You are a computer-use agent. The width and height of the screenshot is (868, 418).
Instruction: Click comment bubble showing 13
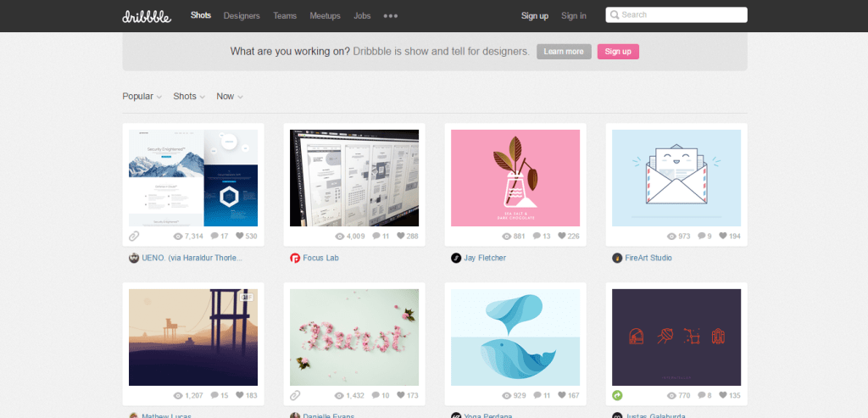point(537,236)
